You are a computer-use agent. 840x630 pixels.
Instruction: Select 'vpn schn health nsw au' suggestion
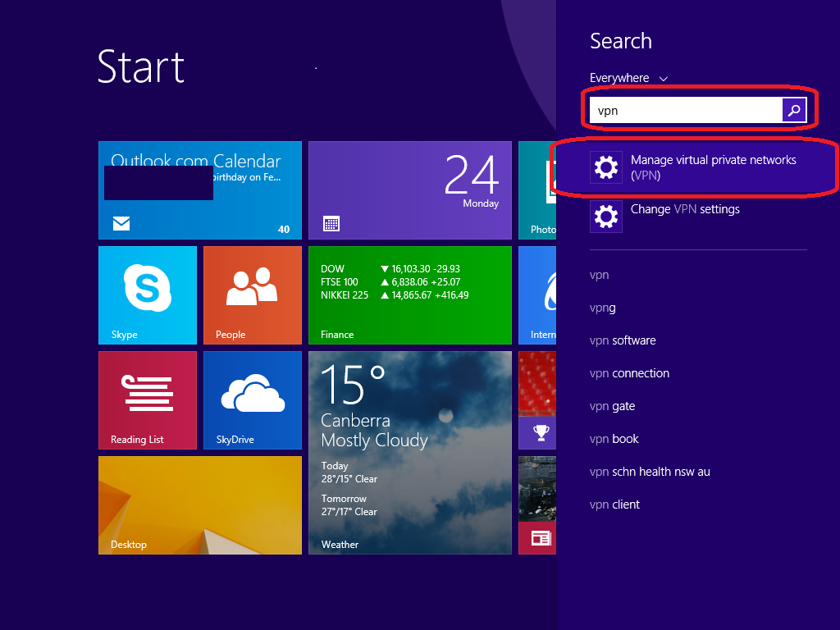[650, 472]
